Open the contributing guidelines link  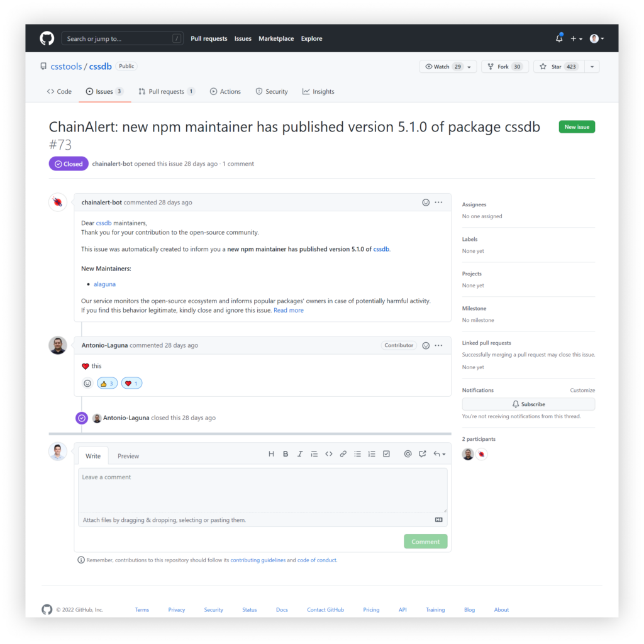pos(258,560)
